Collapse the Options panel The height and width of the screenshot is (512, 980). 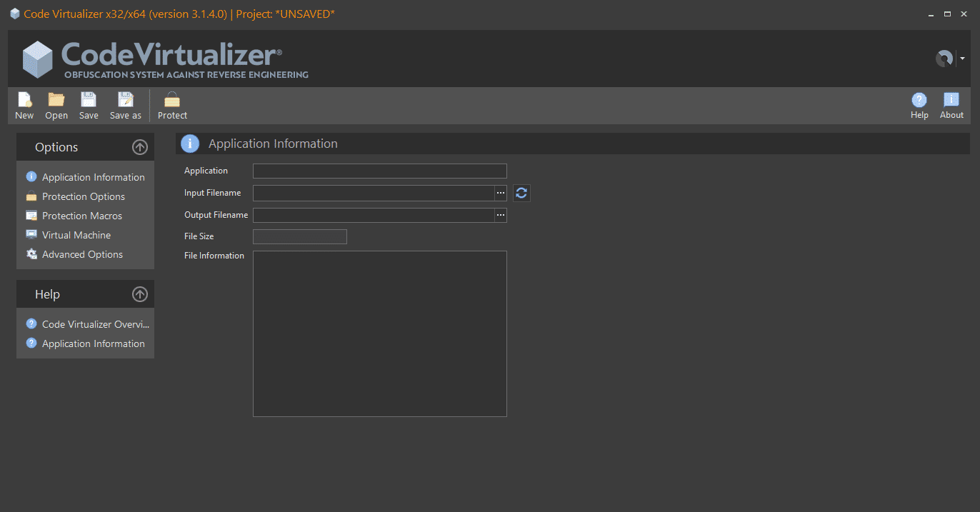(x=140, y=147)
